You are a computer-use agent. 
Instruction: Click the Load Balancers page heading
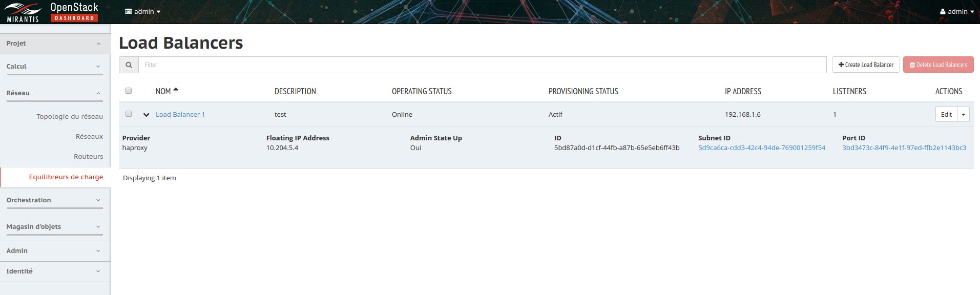pyautogui.click(x=181, y=43)
